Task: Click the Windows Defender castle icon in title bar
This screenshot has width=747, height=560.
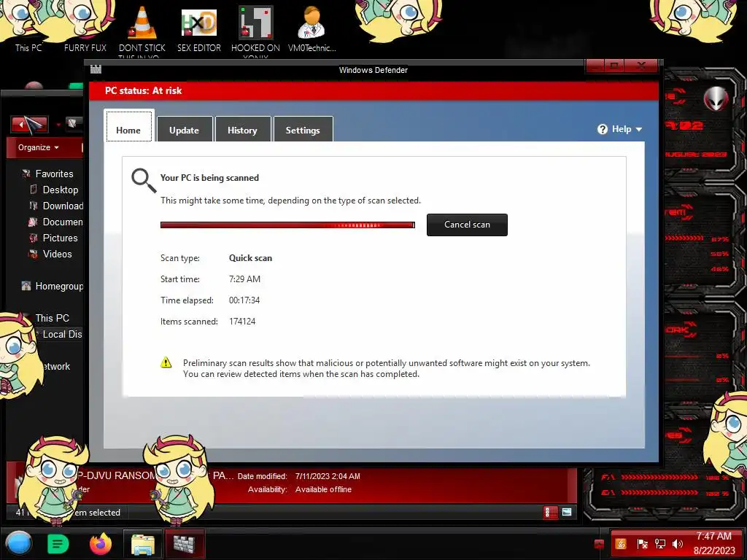Action: 96,69
